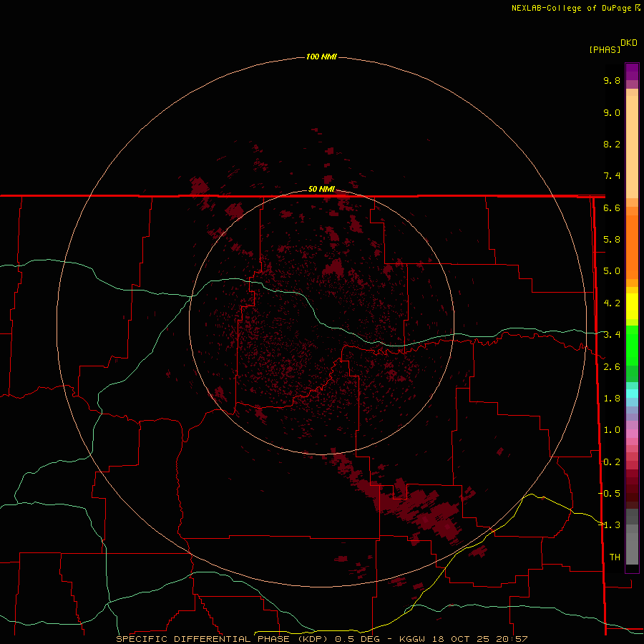Click the 5.8 value on the scale
Screen dimensions: 644x644
click(612, 240)
